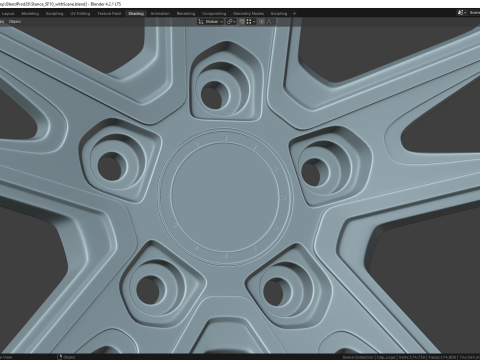Open the Rendering workspace tab
Viewport: 480px width, 360px height.
[186, 14]
